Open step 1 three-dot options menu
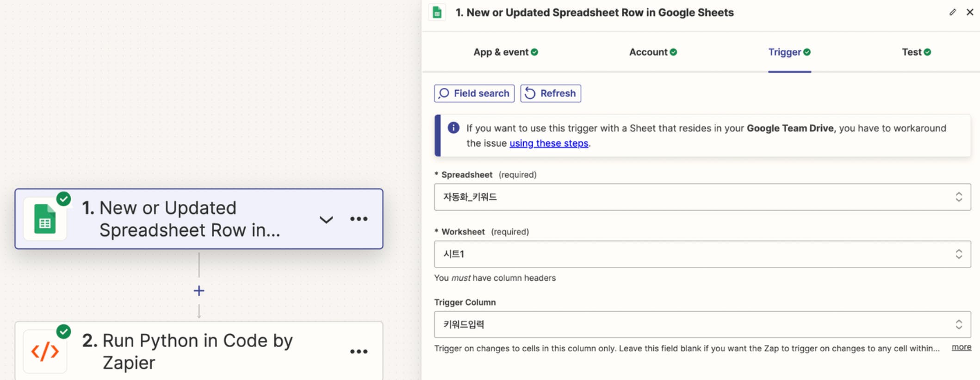980x380 pixels. click(359, 219)
